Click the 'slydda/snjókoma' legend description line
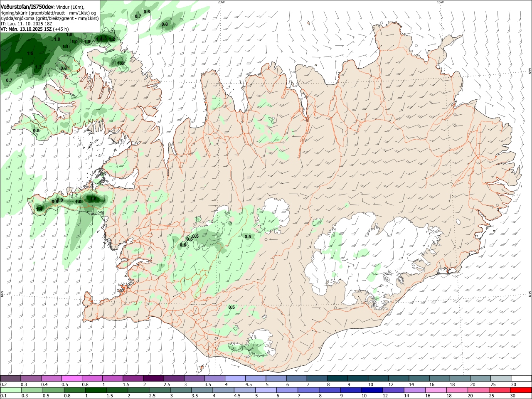 (x=50, y=18)
